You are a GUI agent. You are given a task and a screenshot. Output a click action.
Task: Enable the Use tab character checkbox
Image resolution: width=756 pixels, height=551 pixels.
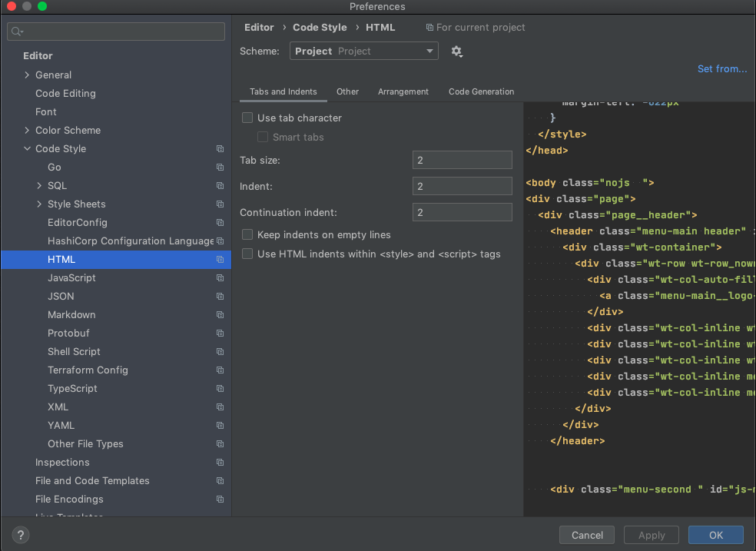[247, 118]
